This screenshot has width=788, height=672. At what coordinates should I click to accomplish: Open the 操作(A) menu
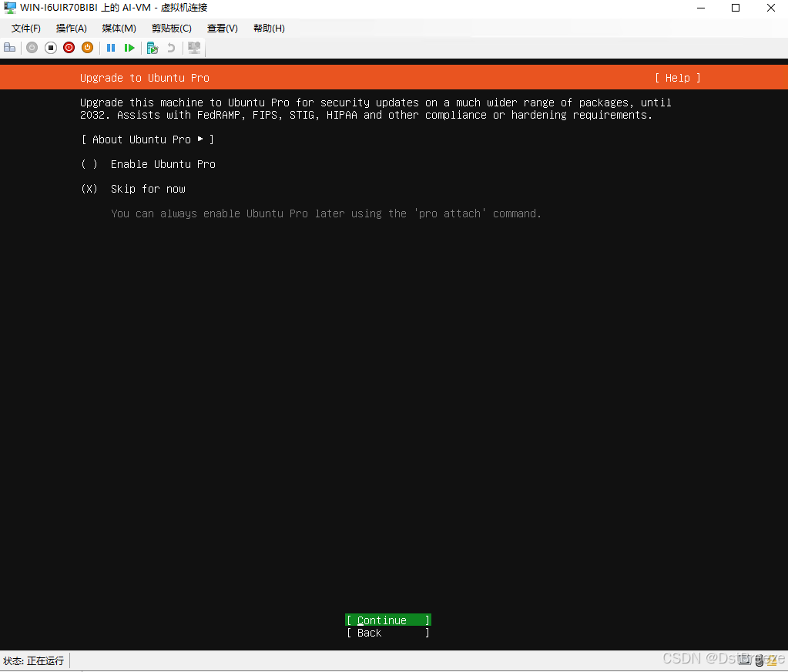coord(72,29)
